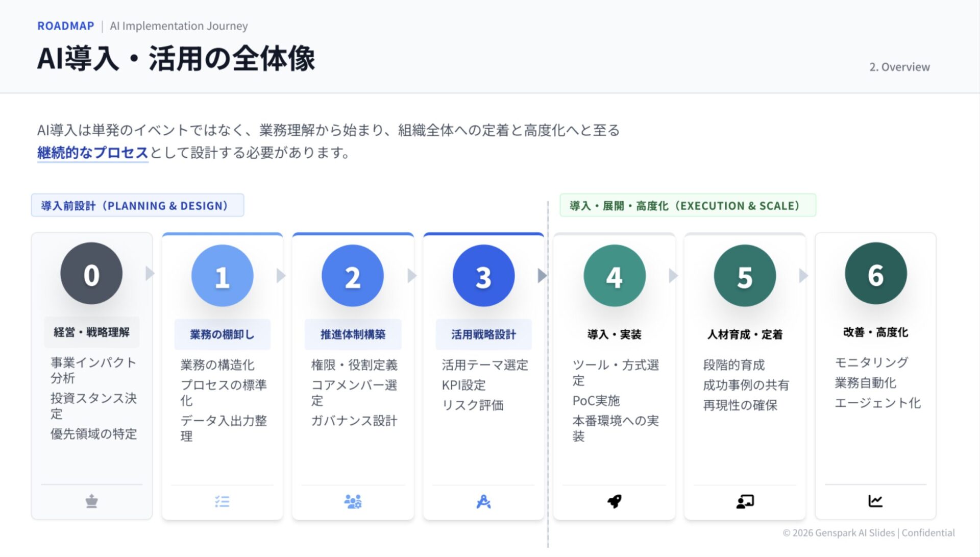This screenshot has width=980, height=557.
Task: Click the 業務の棚卸し step title
Action: click(222, 334)
